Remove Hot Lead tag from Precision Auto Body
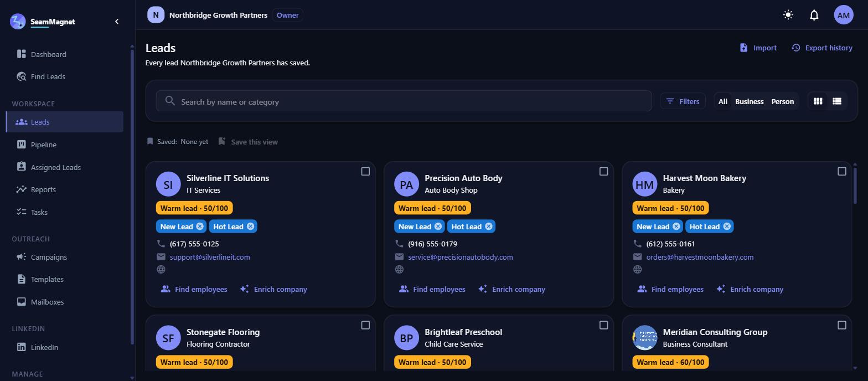Image resolution: width=868 pixels, height=381 pixels. pyautogui.click(x=489, y=226)
